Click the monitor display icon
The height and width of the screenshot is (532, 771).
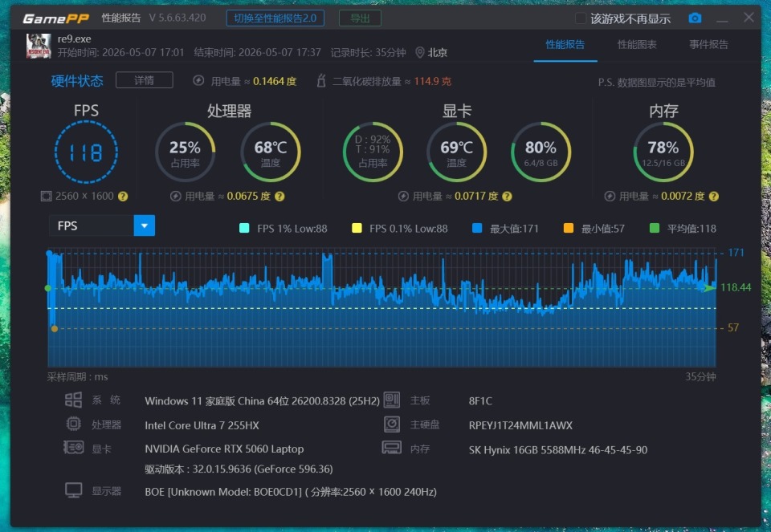point(73,490)
